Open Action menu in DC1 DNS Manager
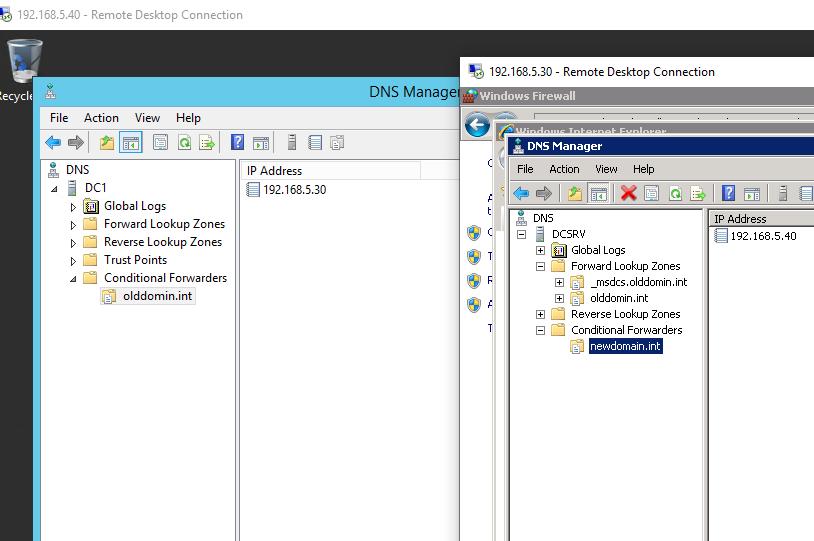814x541 pixels. 101,118
